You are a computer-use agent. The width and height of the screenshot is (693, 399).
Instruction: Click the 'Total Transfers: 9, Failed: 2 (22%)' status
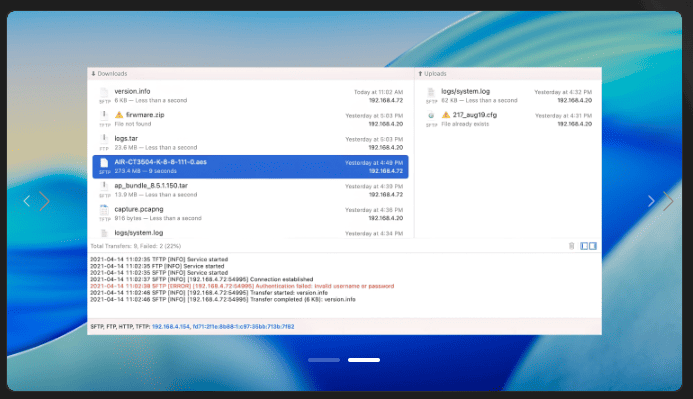click(x=136, y=246)
